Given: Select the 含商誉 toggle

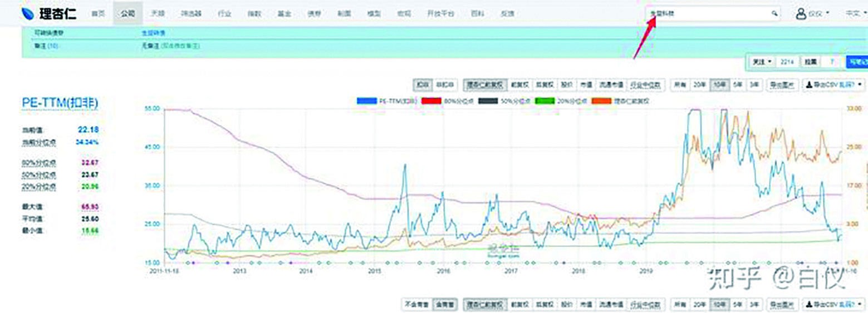Looking at the screenshot, I should point(445,305).
